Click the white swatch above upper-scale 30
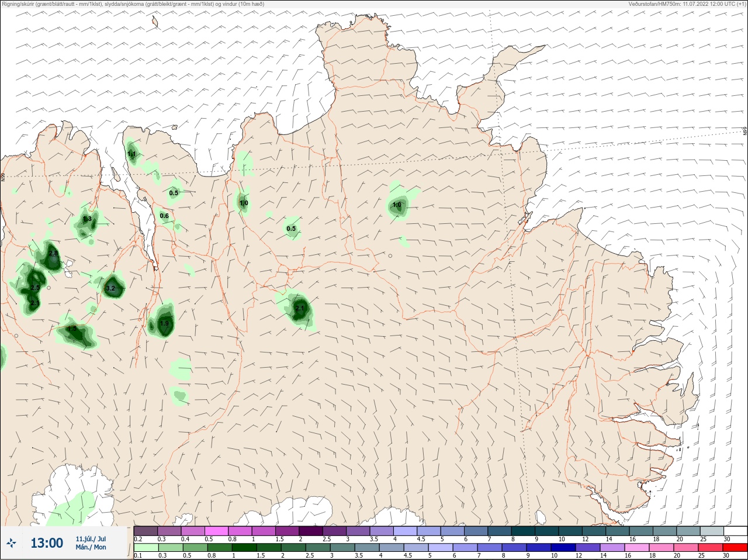The image size is (748, 560). pyautogui.click(x=736, y=531)
